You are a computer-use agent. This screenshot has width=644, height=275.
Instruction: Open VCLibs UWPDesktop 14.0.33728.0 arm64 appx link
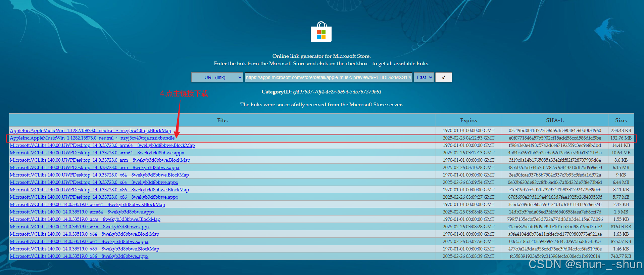click(x=97, y=153)
